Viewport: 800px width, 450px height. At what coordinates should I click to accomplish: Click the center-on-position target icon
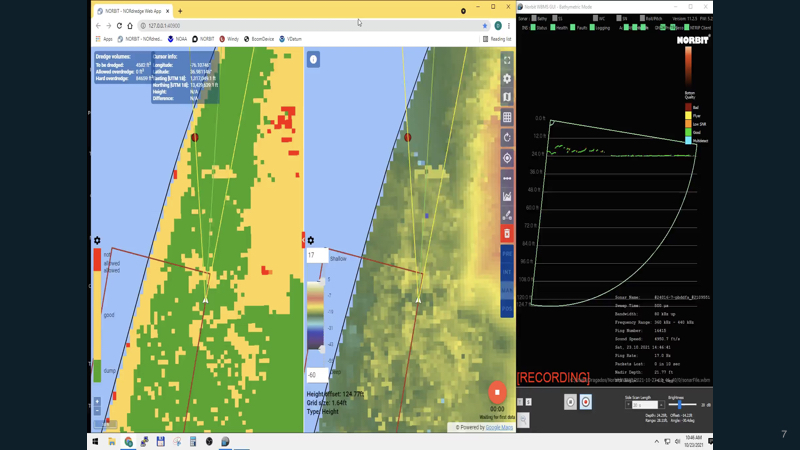pyautogui.click(x=507, y=158)
